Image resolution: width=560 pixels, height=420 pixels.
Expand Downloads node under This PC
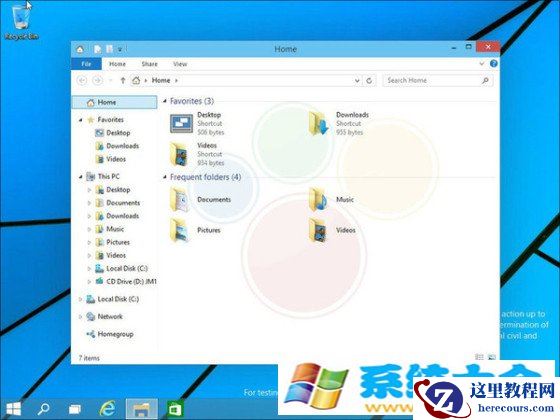89,216
